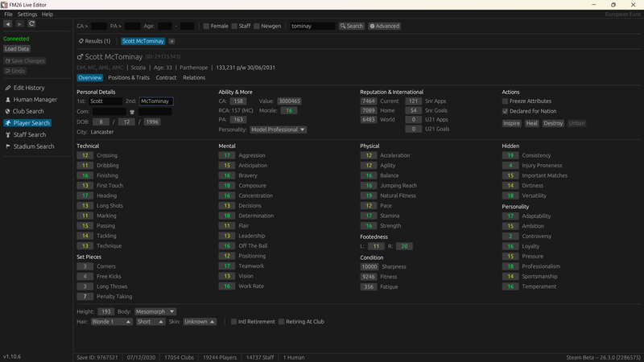Image resolution: width=644 pixels, height=362 pixels.
Task: Click the Height field 193
Action: coord(106,311)
